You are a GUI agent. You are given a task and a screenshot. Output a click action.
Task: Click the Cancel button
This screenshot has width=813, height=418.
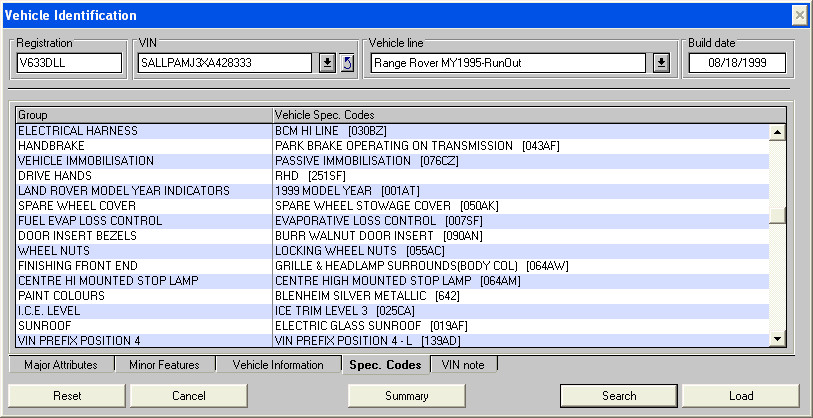189,396
